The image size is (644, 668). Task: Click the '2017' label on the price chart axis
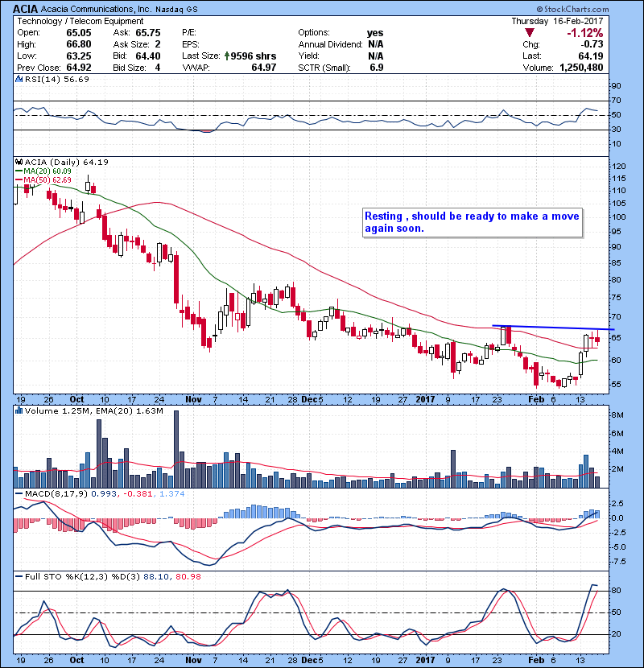[x=425, y=400]
